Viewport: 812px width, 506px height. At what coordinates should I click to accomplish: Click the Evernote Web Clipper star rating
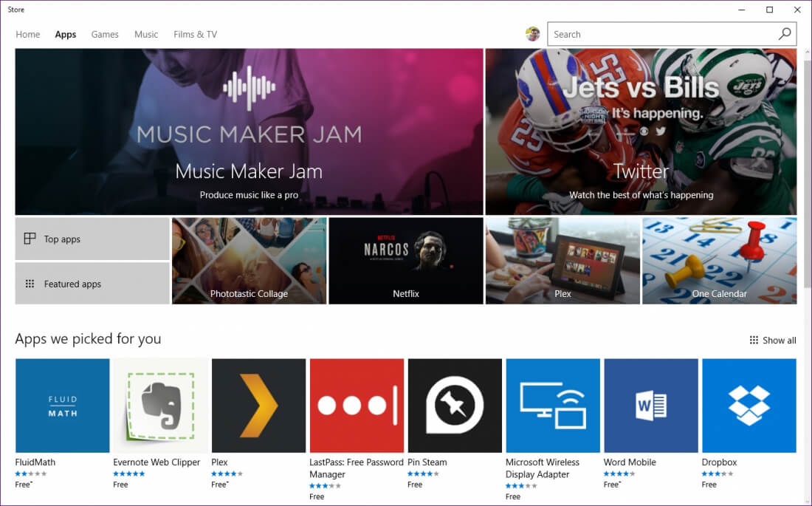click(129, 473)
